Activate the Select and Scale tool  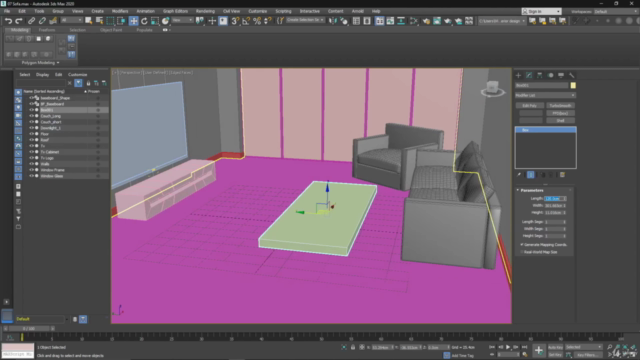155,21
